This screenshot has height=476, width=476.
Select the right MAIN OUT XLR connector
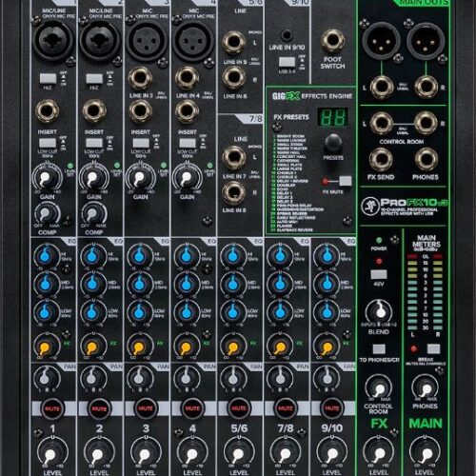click(426, 41)
